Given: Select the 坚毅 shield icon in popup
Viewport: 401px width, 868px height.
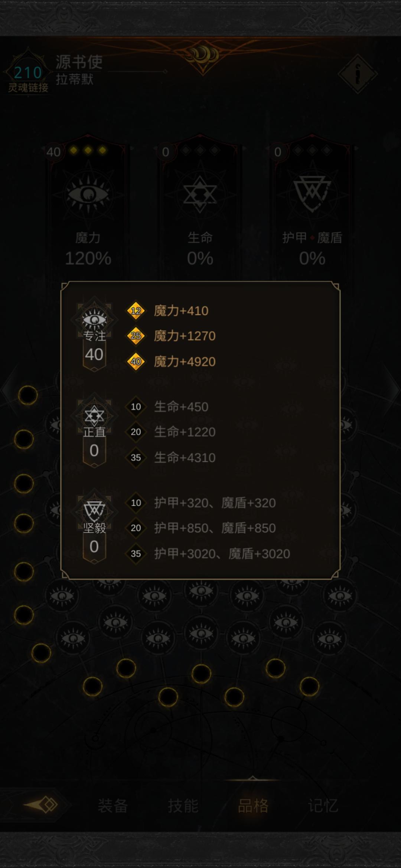Looking at the screenshot, I should tap(94, 511).
